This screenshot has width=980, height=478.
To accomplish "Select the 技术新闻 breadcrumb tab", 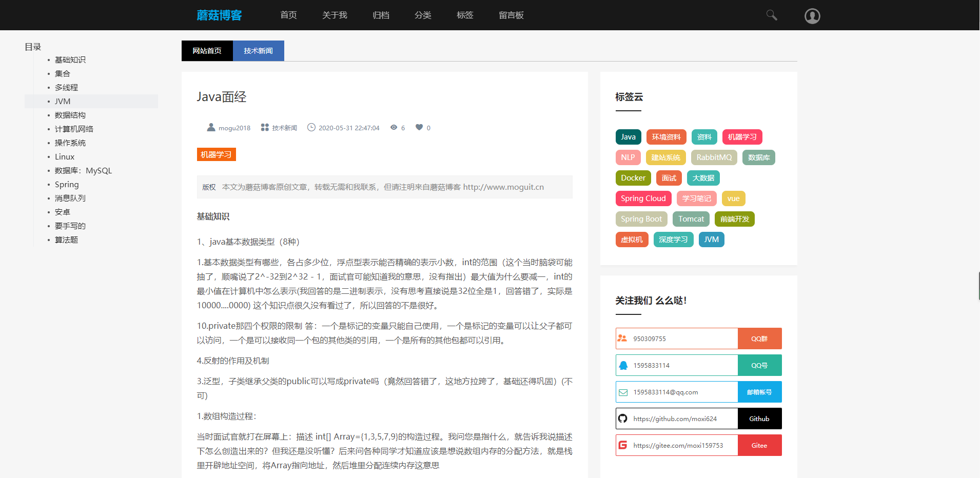I will 259,51.
